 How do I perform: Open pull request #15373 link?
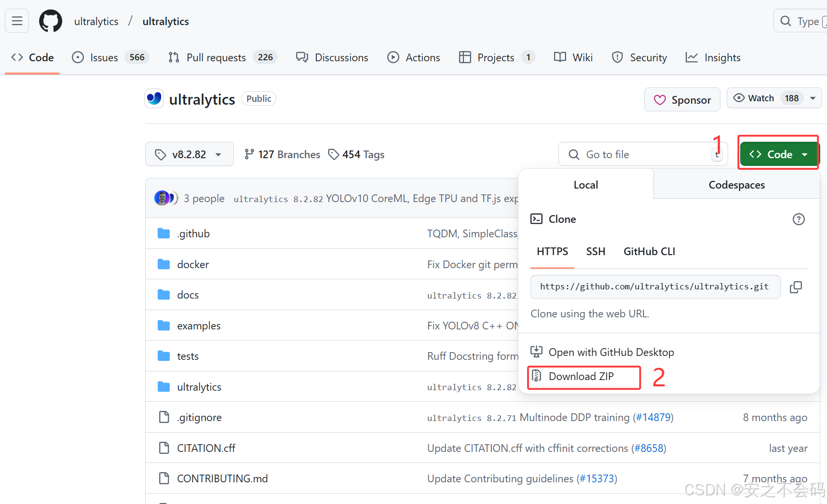tap(597, 478)
